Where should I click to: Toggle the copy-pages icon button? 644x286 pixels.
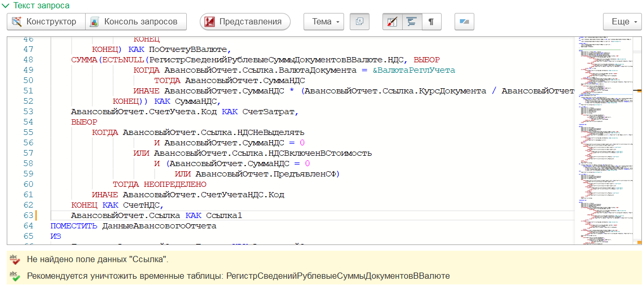(x=360, y=22)
